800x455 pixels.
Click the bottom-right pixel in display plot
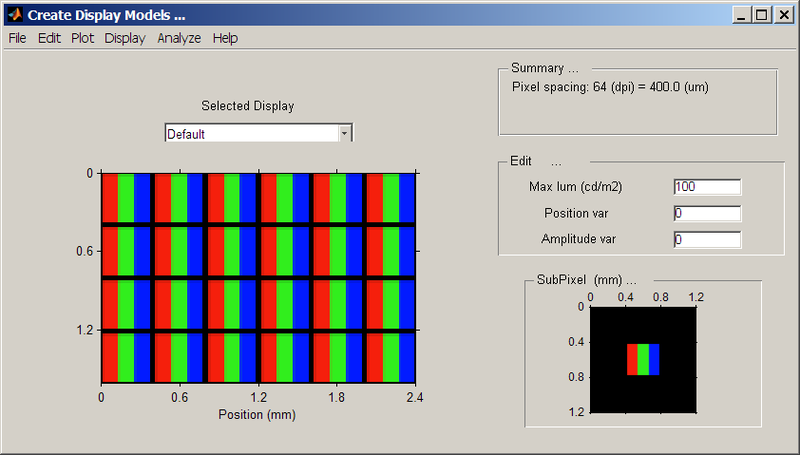tap(390, 357)
